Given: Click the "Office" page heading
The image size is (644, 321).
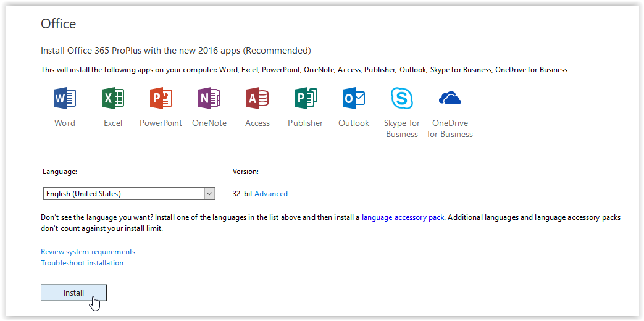Looking at the screenshot, I should click(58, 24).
